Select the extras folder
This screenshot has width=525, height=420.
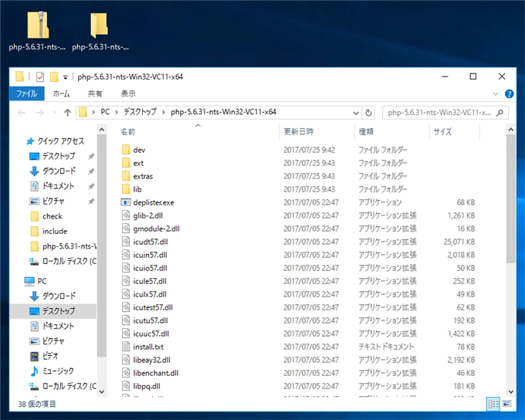(x=137, y=176)
